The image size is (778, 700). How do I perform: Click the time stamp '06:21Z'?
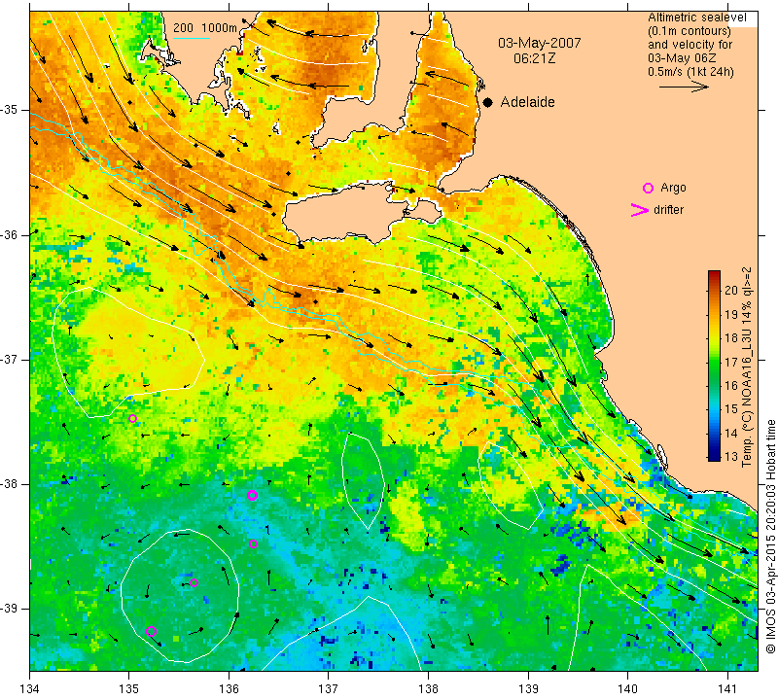click(x=534, y=58)
